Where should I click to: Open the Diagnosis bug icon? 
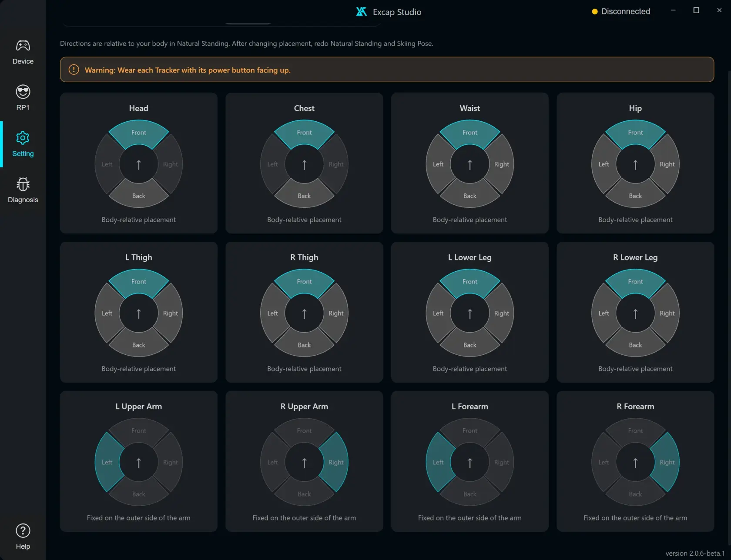click(23, 184)
